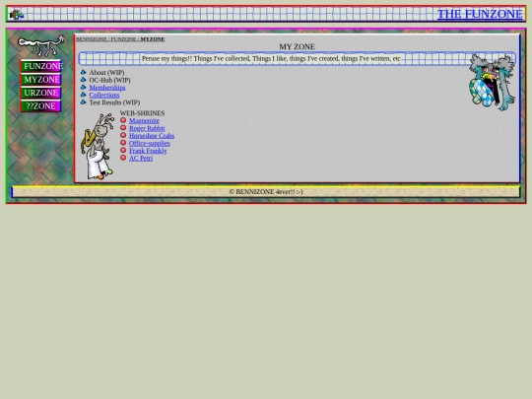Click the blue bullet icon beside Test Results (WIP)
Screen dimensions: 532x399
(x=83, y=101)
